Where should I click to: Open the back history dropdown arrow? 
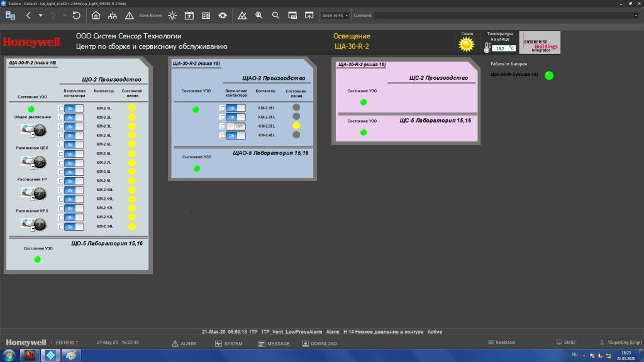click(x=41, y=15)
